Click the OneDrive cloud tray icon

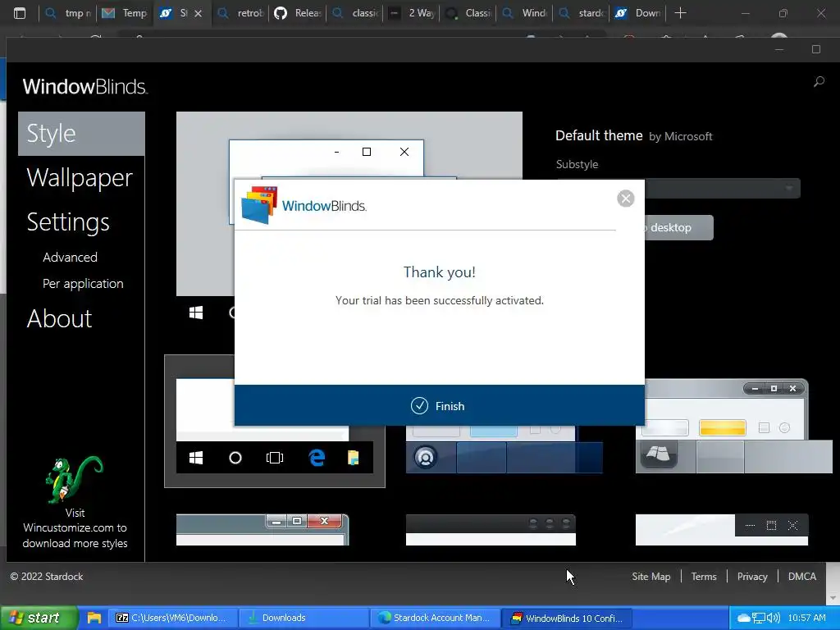tap(743, 619)
